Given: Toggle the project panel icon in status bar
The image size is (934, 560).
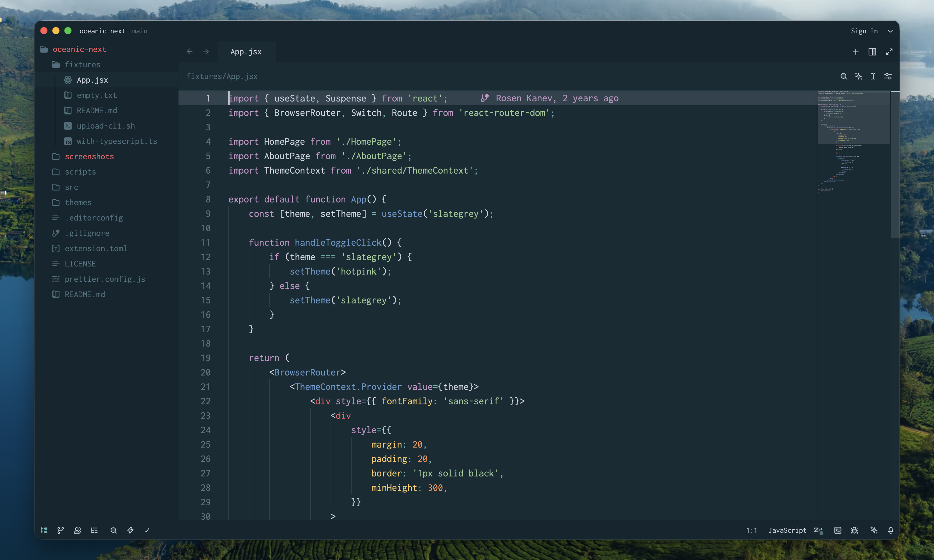Looking at the screenshot, I should point(44,530).
